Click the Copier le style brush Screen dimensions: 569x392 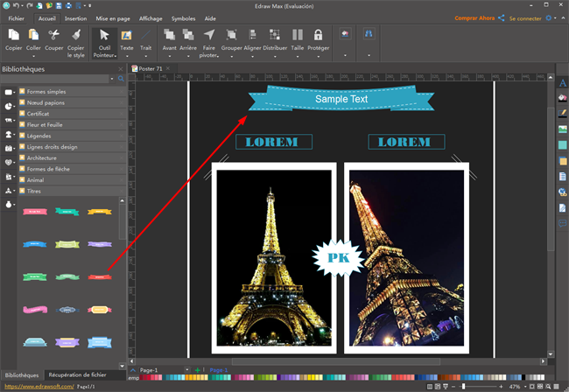76,36
